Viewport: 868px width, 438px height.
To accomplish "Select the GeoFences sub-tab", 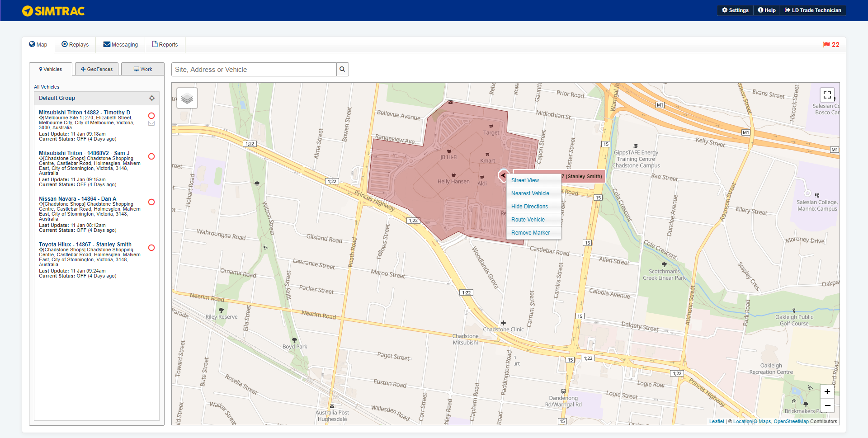I will pyautogui.click(x=97, y=69).
